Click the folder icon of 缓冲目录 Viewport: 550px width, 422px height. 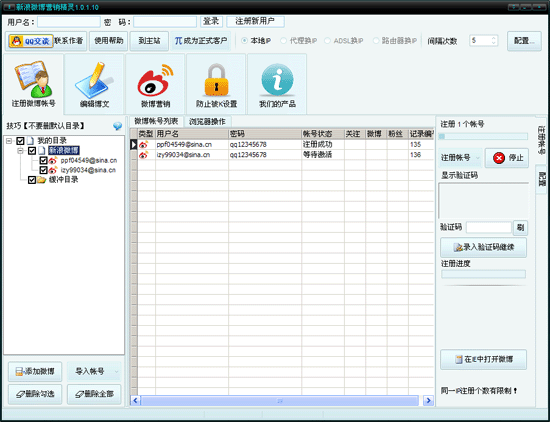[x=42, y=180]
